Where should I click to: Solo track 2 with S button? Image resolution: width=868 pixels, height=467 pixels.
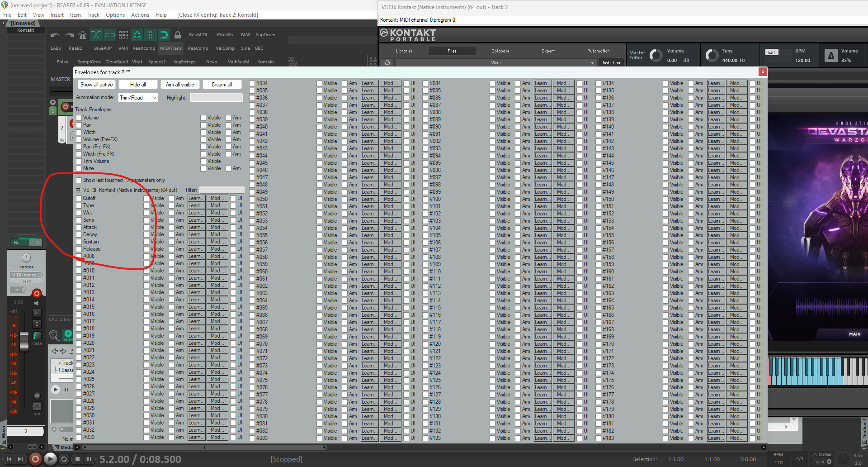37,324
